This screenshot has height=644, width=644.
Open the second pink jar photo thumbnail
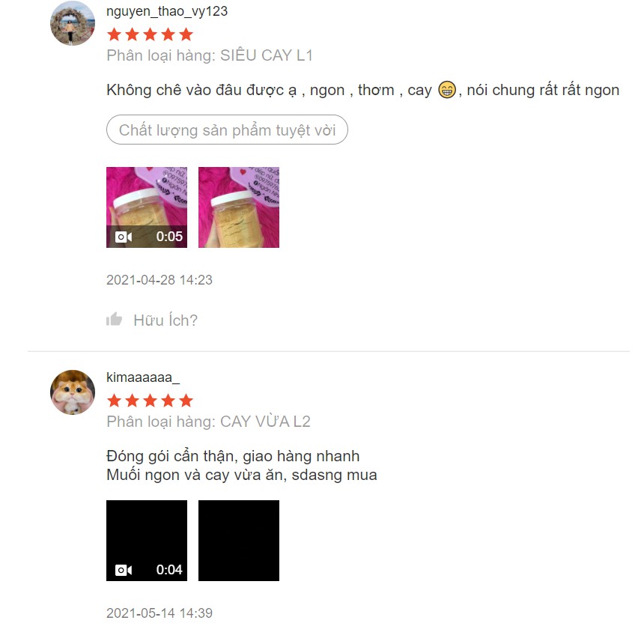239,207
